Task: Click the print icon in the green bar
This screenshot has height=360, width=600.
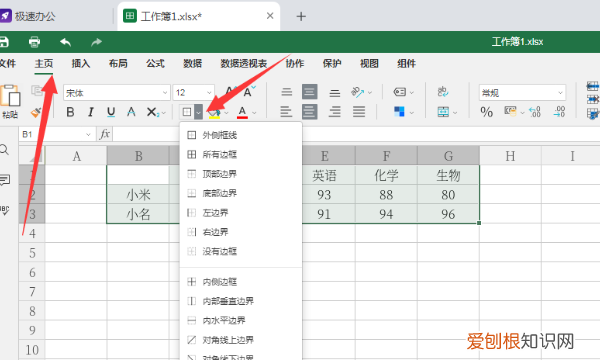Action: [x=34, y=42]
